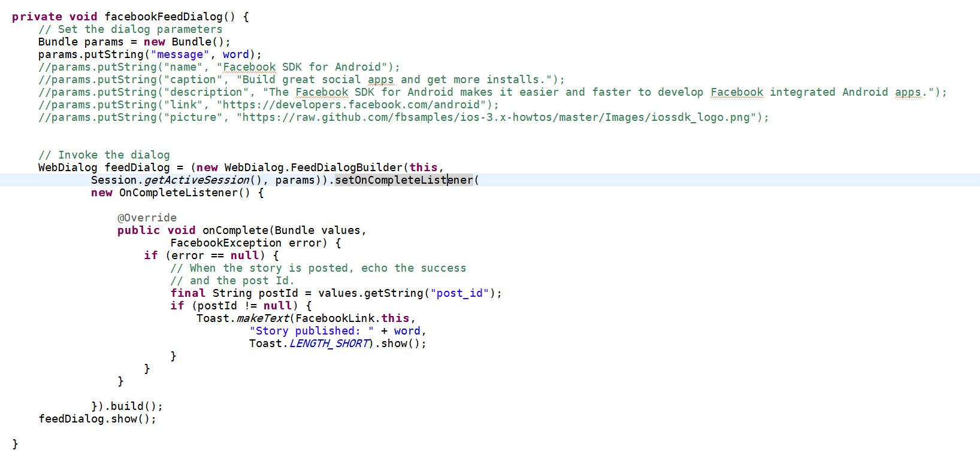
Task: Click 'new OnCompleteListener()' line
Action: pyautogui.click(x=177, y=193)
